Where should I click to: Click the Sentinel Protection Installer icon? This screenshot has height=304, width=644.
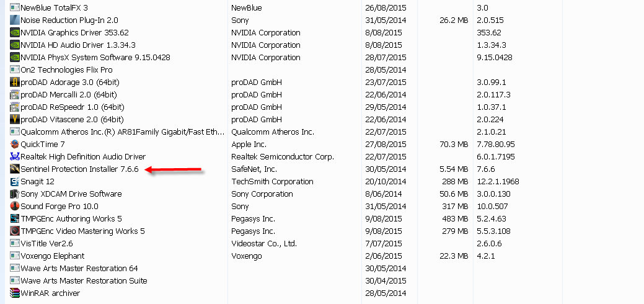[x=15, y=169]
